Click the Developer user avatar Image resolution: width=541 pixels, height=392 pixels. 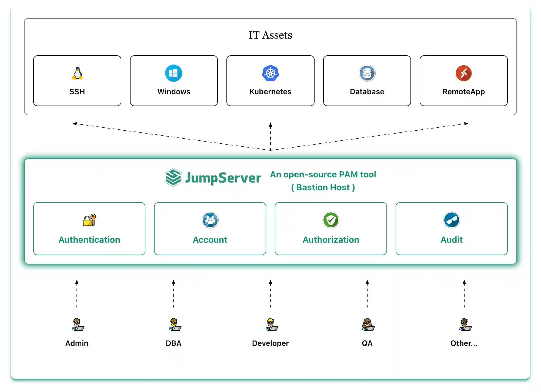[271, 325]
